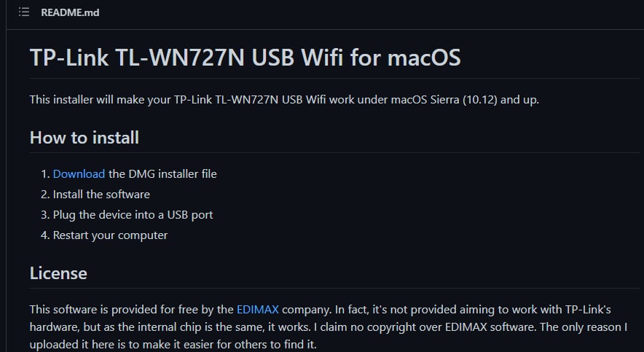Click the License section heading
644x352 pixels.
(x=58, y=273)
